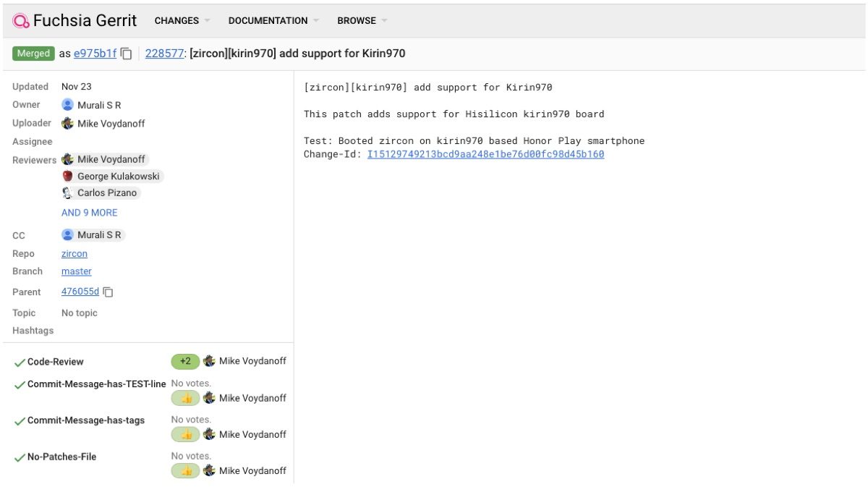
Task: Click the Fuchsia Gerrit logo icon
Action: click(x=21, y=21)
